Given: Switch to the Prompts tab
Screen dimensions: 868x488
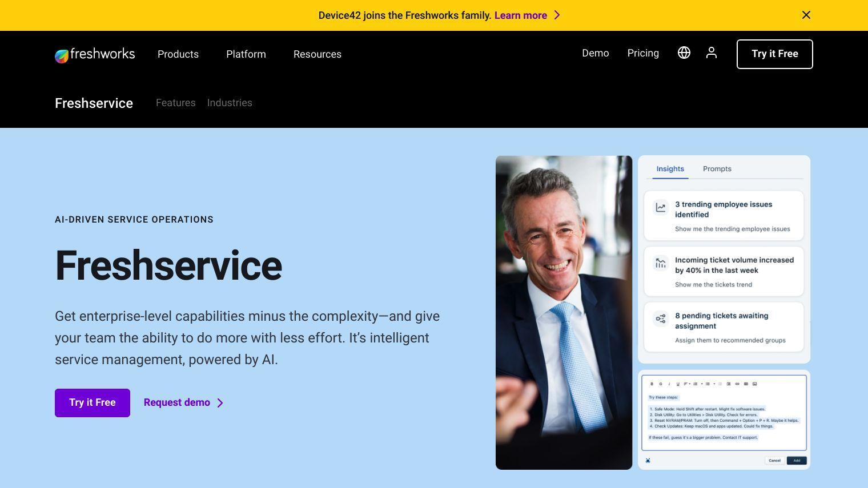Looking at the screenshot, I should 717,169.
